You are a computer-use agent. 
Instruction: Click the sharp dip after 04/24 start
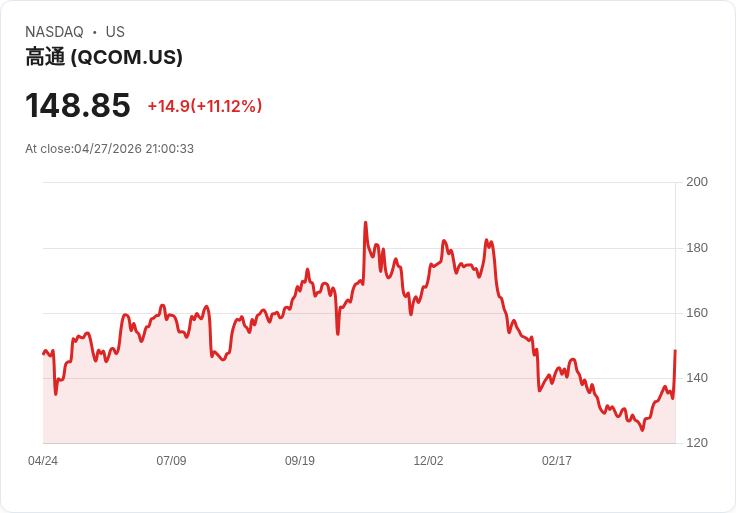56,394
